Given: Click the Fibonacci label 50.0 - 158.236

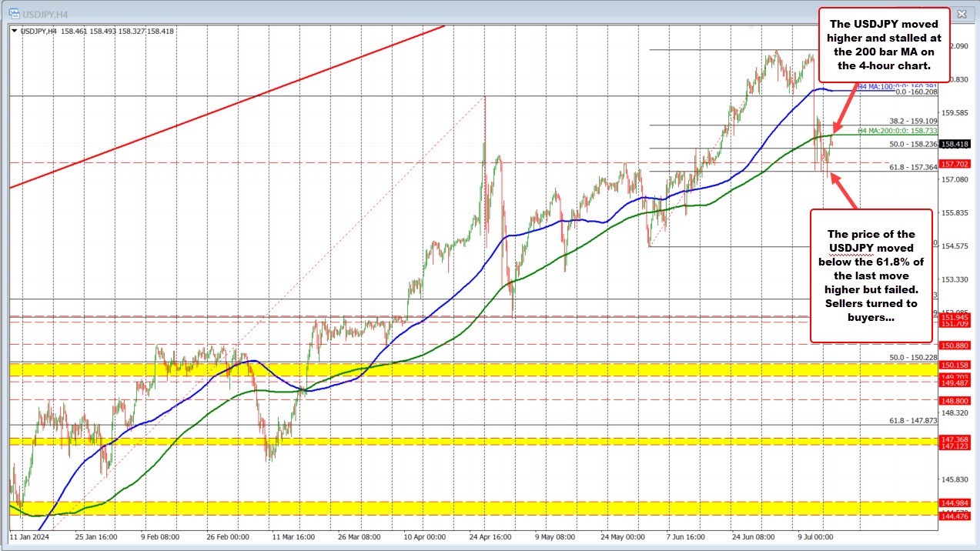Looking at the screenshot, I should click(913, 144).
